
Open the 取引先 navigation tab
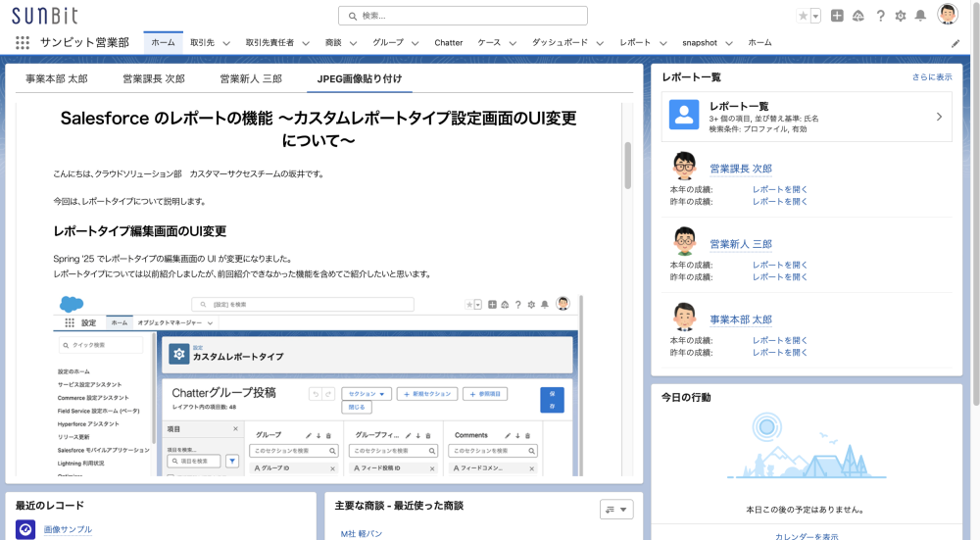203,42
